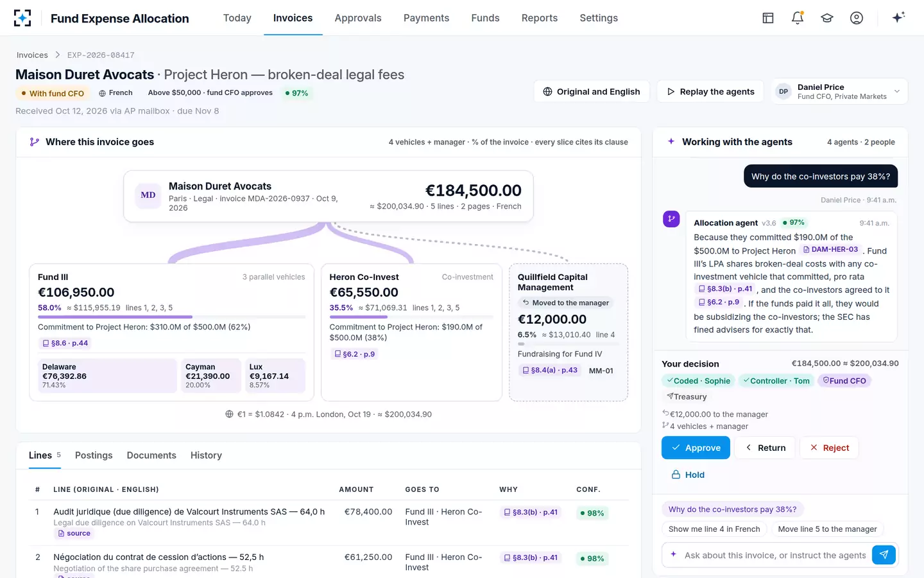Open the §8.4(a) · p.43 clause citation
This screenshot has width=924, height=578.
550,371
